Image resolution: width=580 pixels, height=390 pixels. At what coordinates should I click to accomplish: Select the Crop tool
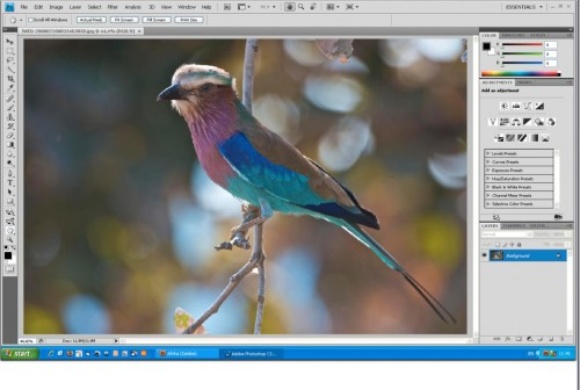pos(10,78)
